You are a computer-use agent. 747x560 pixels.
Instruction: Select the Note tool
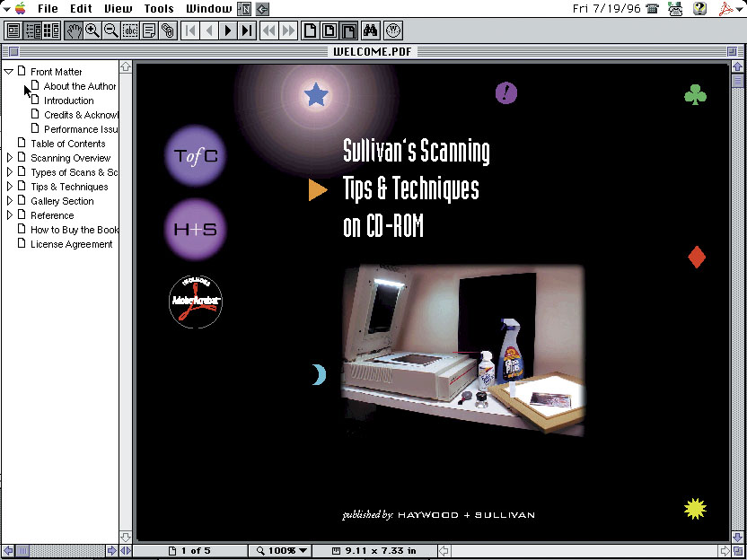pos(149,31)
